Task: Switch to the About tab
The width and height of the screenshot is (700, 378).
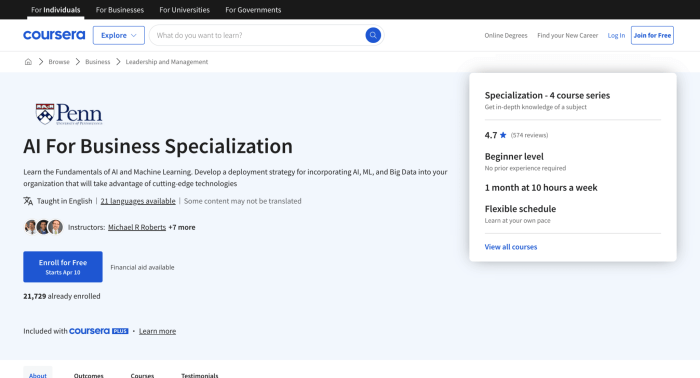Action: [38, 374]
